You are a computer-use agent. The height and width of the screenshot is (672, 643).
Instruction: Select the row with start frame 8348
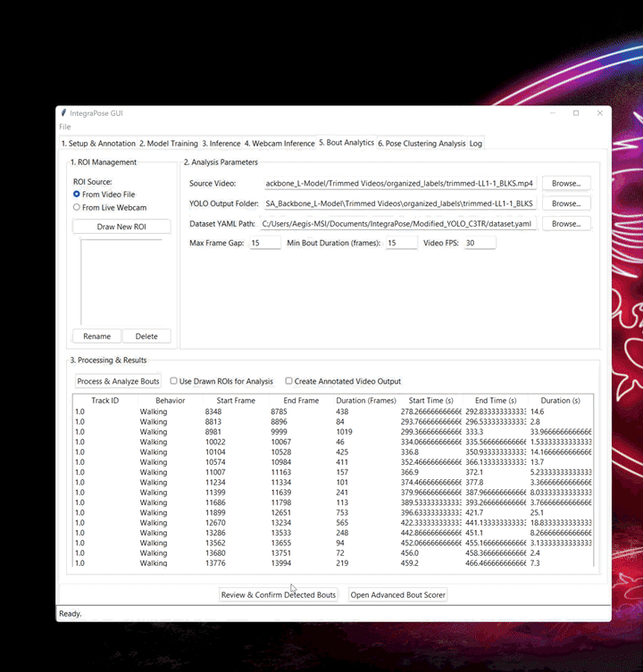333,411
